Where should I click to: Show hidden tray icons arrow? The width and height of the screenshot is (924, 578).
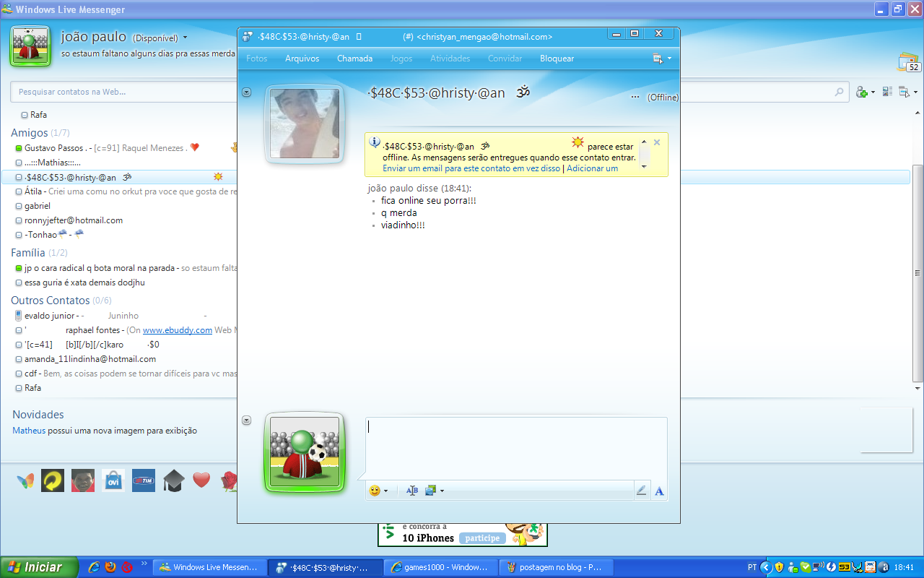click(767, 567)
